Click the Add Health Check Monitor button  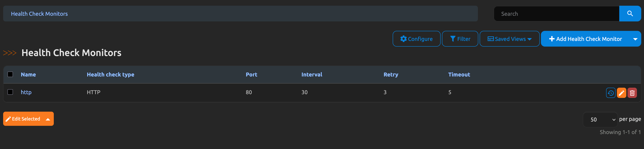585,39
